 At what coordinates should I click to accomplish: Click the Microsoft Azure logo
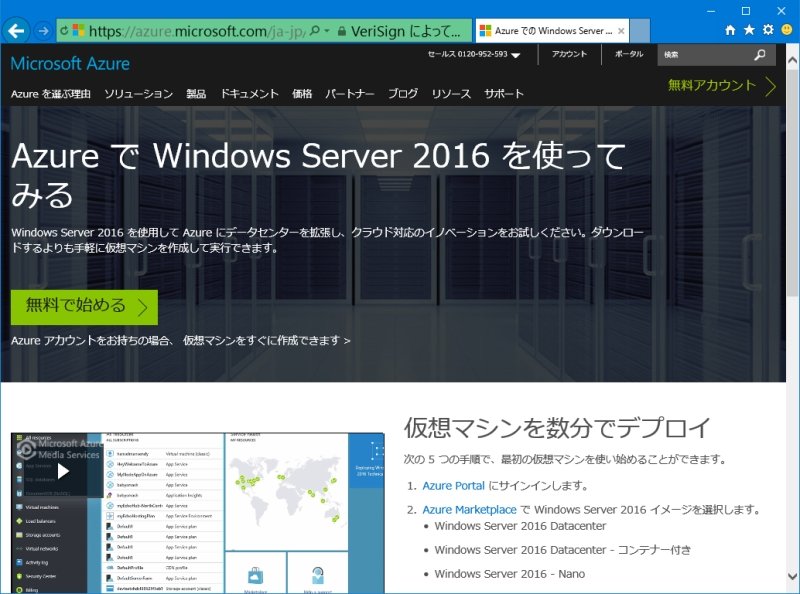point(70,64)
